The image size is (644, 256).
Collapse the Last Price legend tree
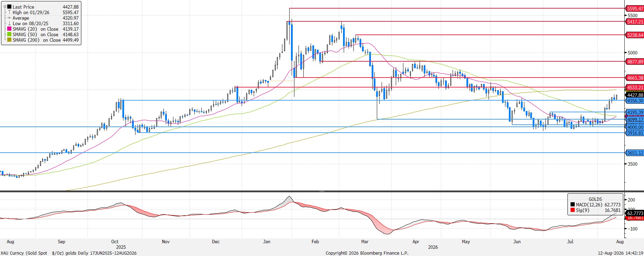[5, 7]
